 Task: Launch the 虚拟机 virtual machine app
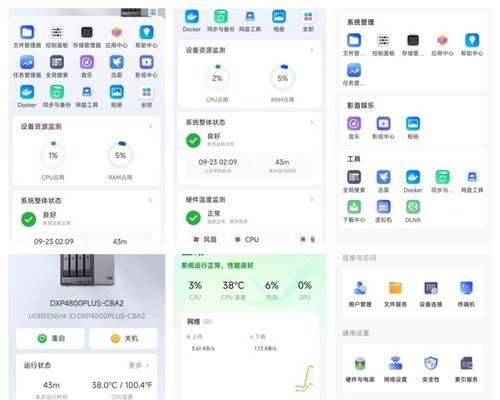click(x=383, y=211)
